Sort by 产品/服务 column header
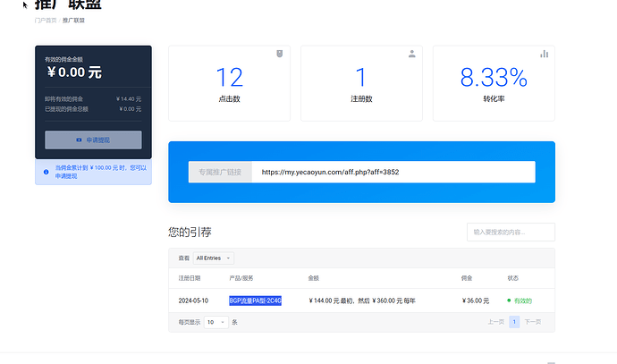 pos(241,278)
